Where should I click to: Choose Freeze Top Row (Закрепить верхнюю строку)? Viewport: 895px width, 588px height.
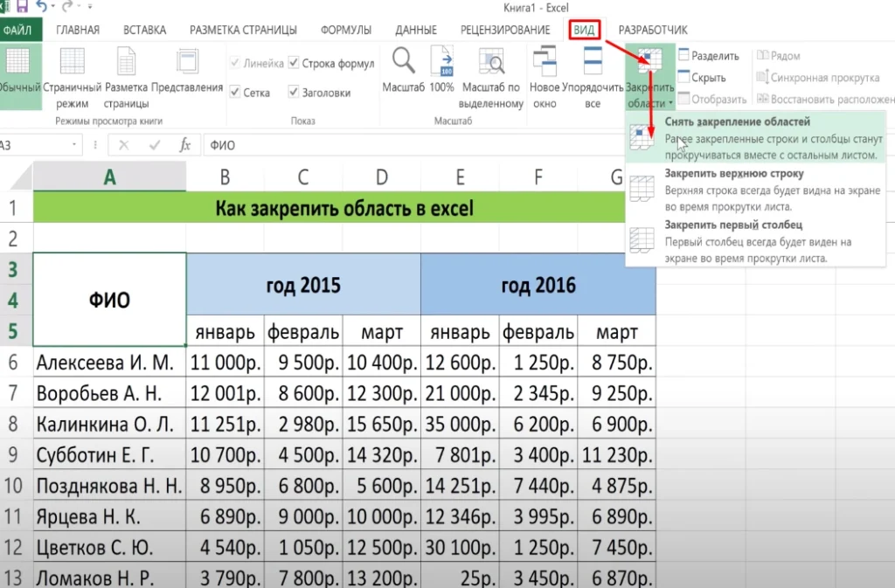(733, 173)
